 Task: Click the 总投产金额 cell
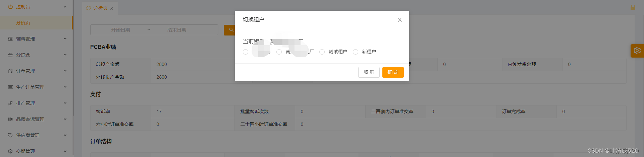pos(121,64)
